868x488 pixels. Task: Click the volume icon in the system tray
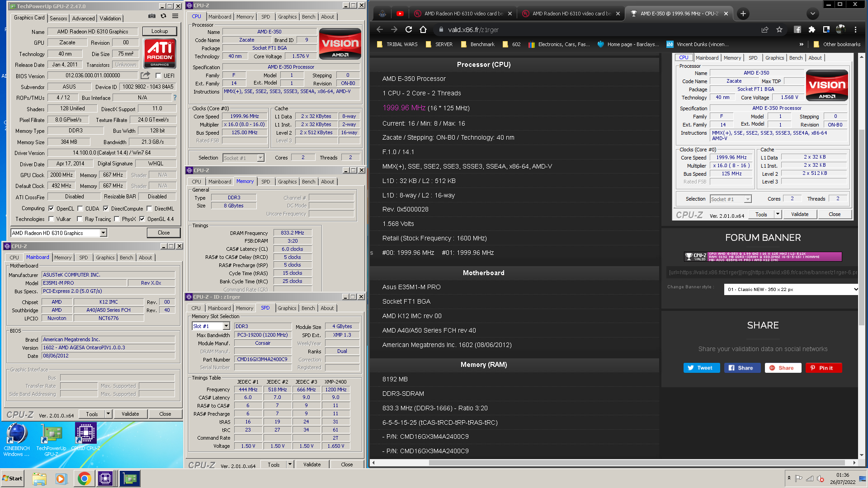click(821, 479)
